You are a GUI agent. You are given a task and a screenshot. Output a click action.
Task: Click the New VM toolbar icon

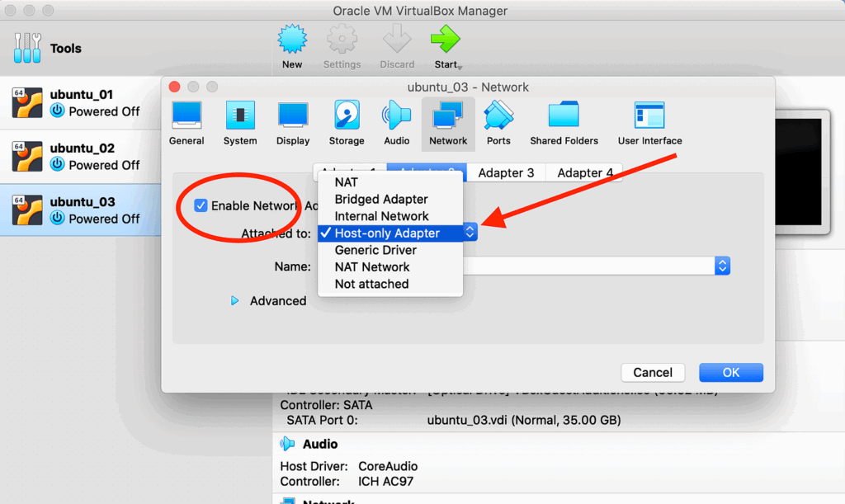click(292, 40)
